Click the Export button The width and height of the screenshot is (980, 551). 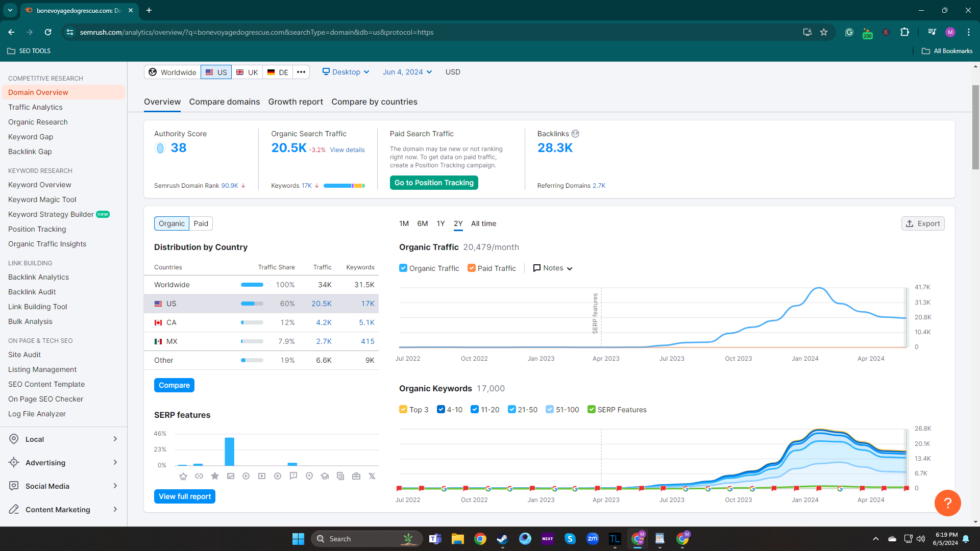click(923, 223)
